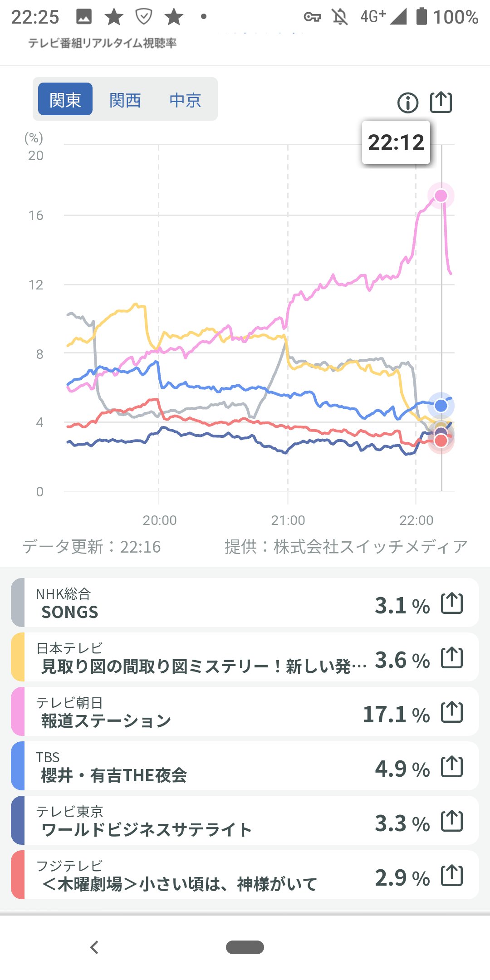
Task: Share the 日本テレビ program rating
Action: pos(452,658)
